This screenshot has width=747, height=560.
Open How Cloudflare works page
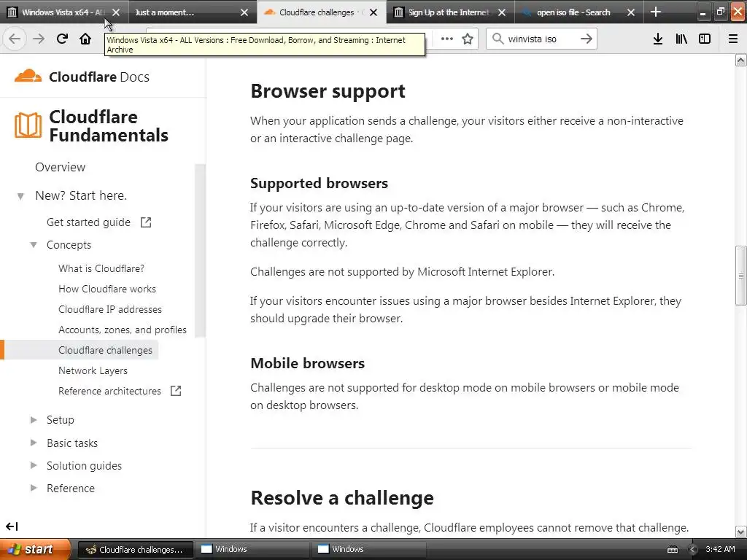107,289
